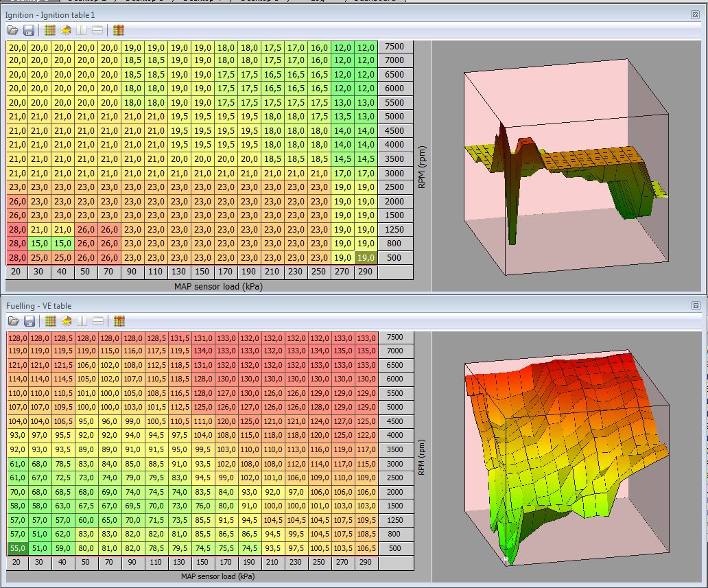Switch Ignition table to grid-only table view
708x588 pixels.
50,30
